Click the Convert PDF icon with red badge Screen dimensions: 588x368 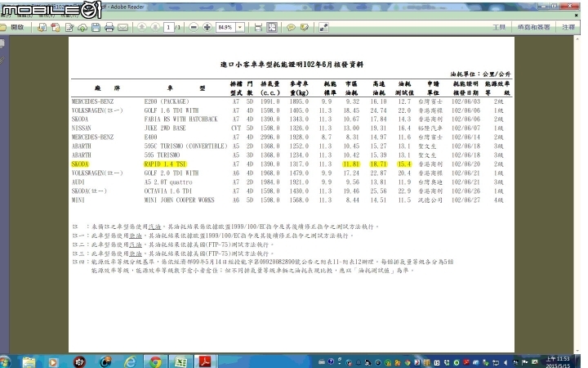click(56, 27)
